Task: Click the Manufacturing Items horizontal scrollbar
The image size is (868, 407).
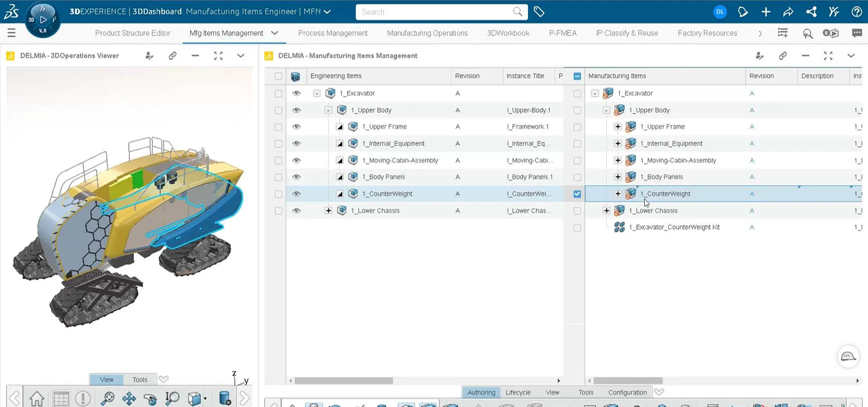Action: tap(628, 381)
